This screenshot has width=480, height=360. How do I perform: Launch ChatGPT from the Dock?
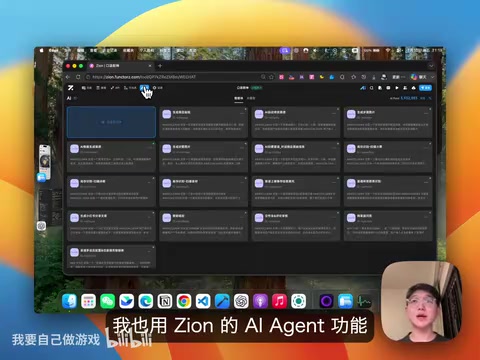tap(241, 301)
